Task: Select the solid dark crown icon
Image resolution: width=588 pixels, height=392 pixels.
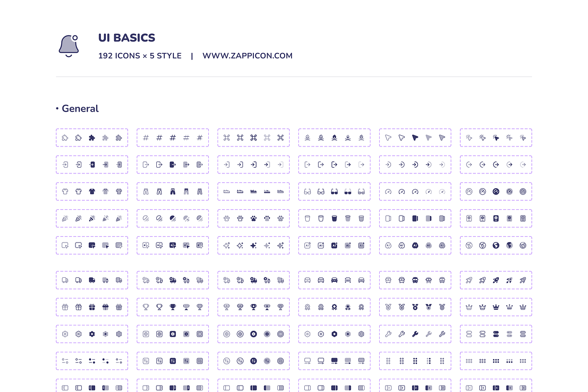Action: 496,307
